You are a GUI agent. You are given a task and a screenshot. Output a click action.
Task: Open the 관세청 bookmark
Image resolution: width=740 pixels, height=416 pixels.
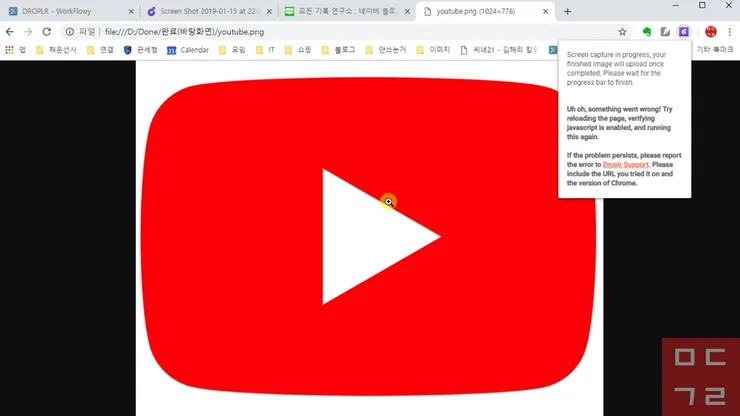click(141, 50)
